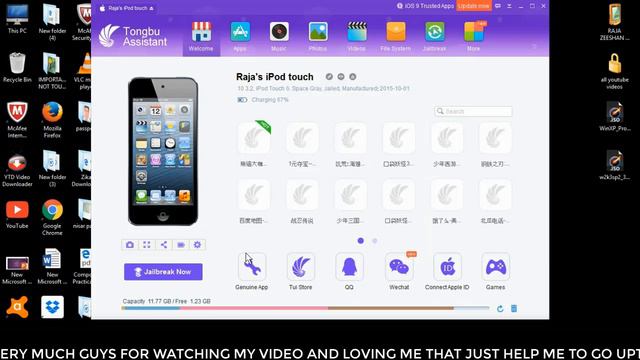Focus the app Search field

pyautogui.click(x=473, y=111)
